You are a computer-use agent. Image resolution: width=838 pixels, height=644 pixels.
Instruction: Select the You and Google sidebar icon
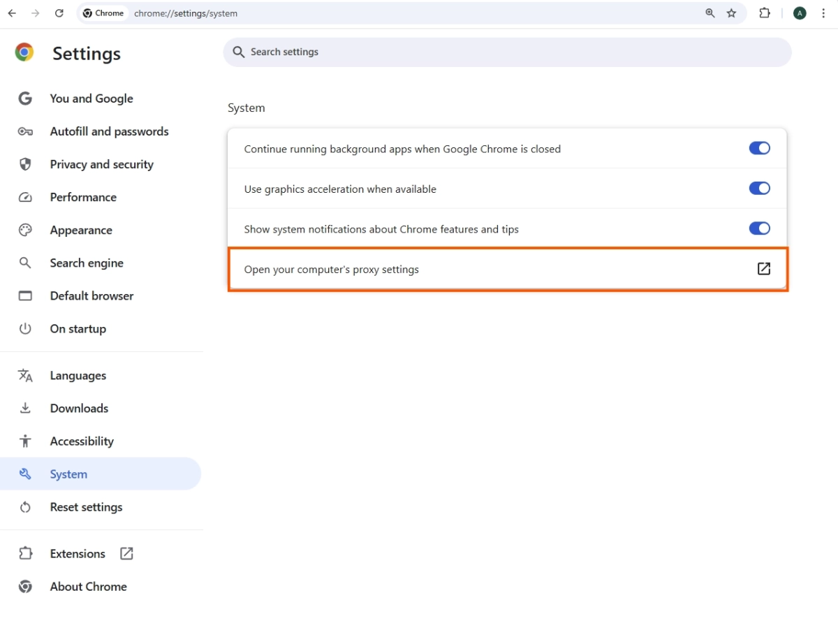(25, 98)
